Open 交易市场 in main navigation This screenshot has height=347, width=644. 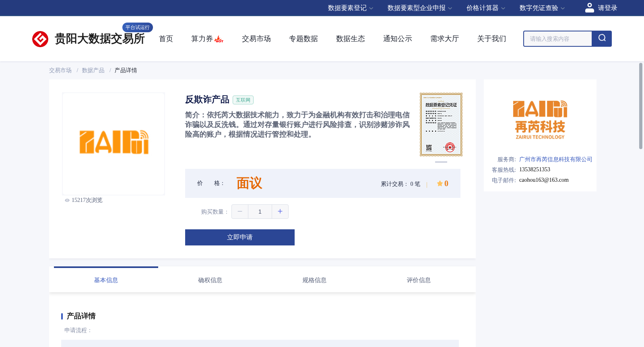(x=256, y=39)
